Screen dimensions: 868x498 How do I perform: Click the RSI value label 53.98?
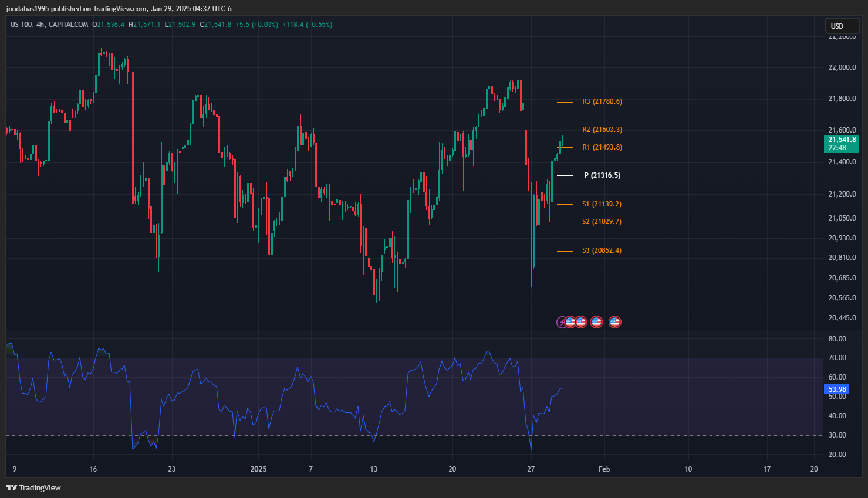pyautogui.click(x=836, y=389)
